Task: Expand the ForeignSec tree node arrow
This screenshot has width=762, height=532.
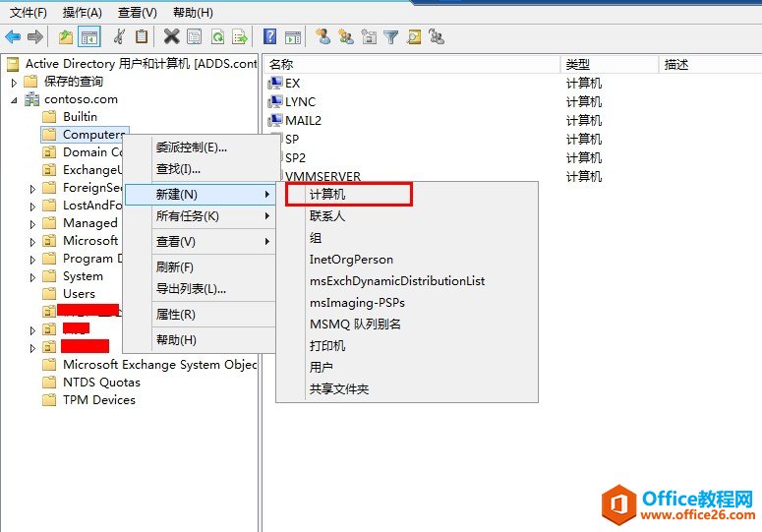Action: point(32,189)
